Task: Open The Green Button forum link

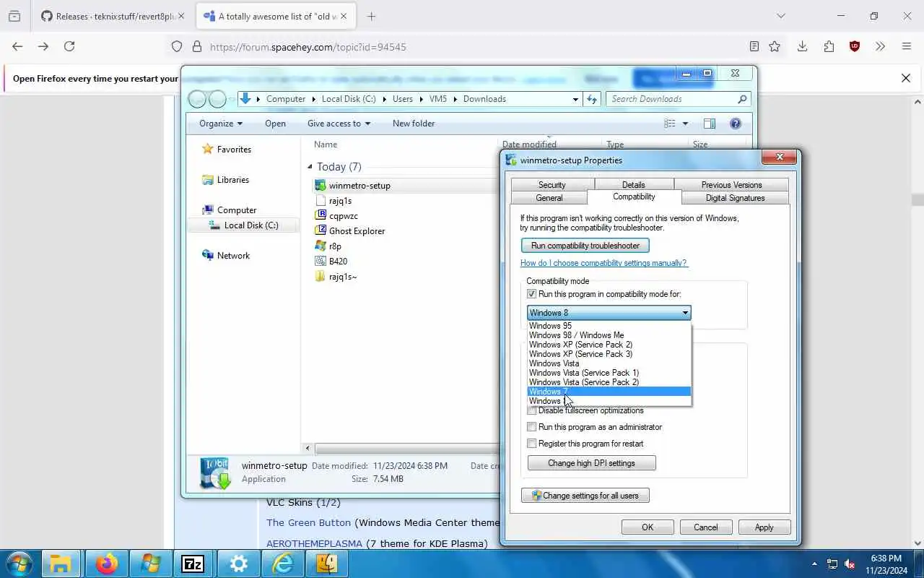Action: [x=308, y=522]
